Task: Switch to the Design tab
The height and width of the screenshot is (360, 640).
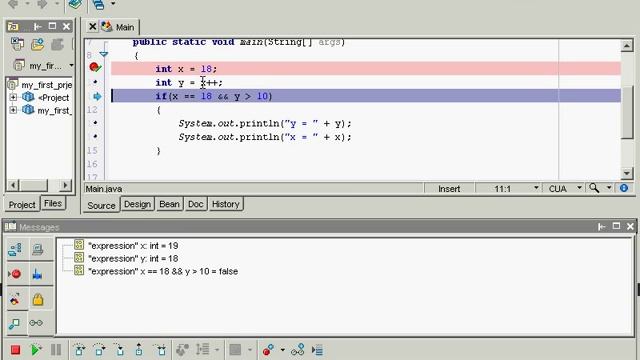Action: [138, 204]
